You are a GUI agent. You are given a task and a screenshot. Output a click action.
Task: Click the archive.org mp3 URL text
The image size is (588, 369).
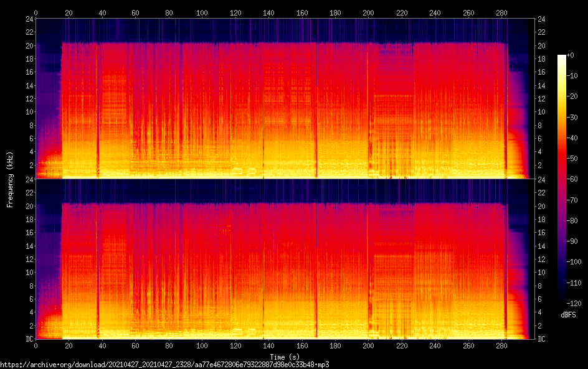click(164, 365)
